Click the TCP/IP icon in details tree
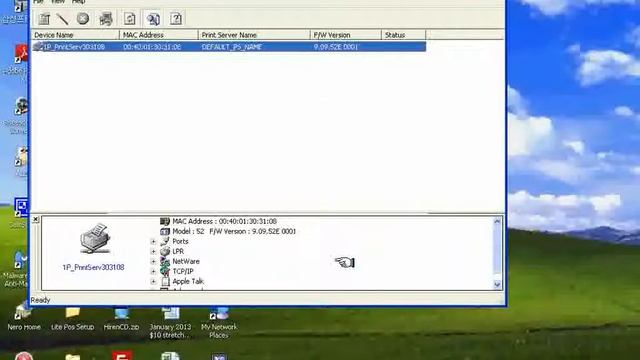The height and width of the screenshot is (360, 640). pyautogui.click(x=165, y=271)
